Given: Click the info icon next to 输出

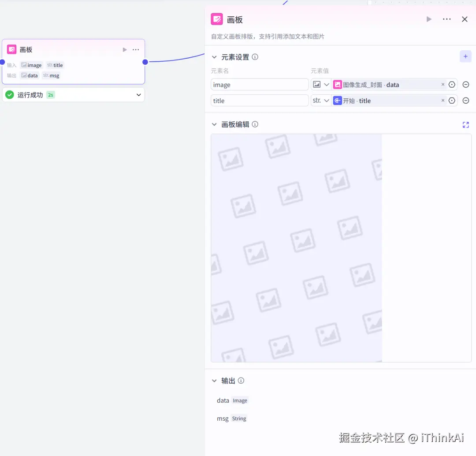Looking at the screenshot, I should (241, 381).
